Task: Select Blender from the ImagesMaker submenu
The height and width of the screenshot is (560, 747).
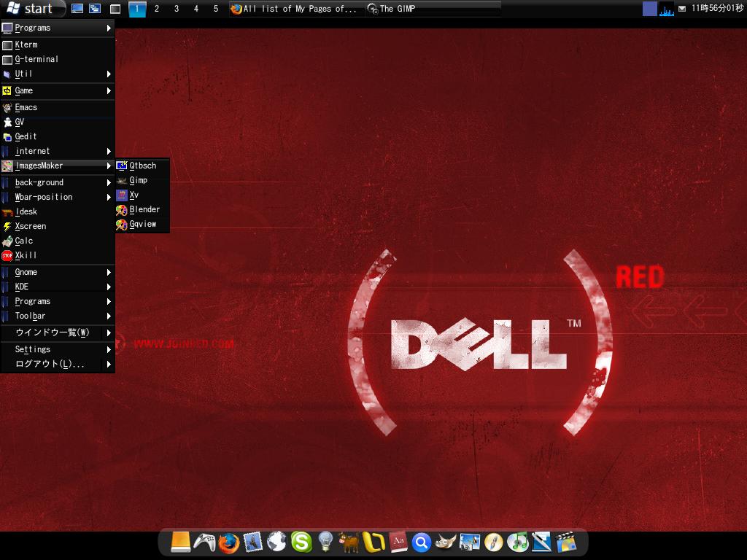Action: click(144, 209)
